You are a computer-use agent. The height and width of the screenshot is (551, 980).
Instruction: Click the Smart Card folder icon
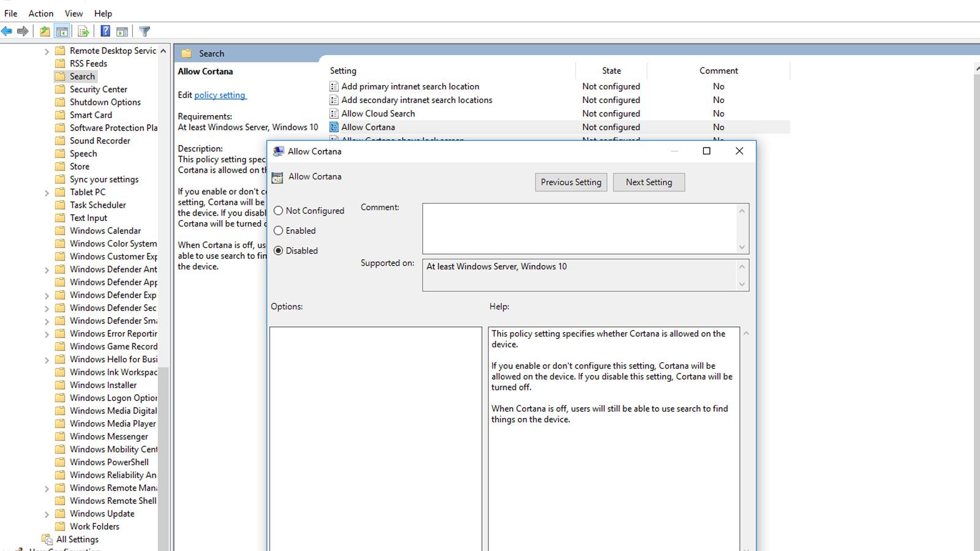[60, 115]
